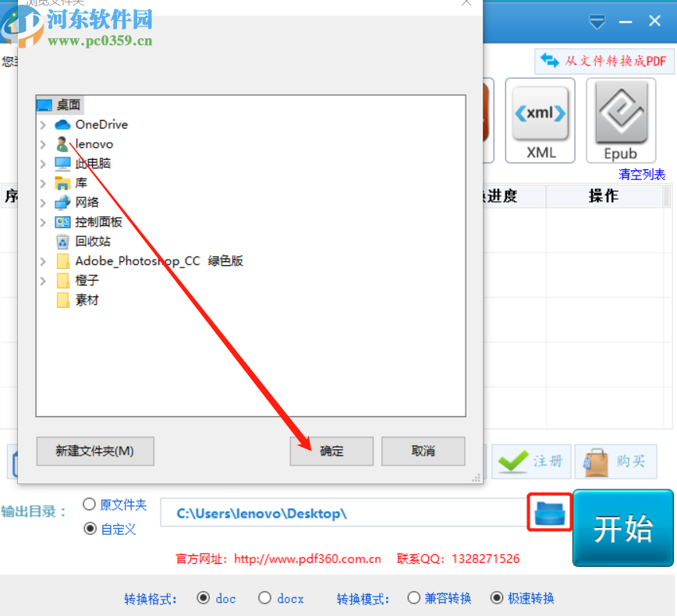This screenshot has height=616, width=677.
Task: Select the Adobe_Photoshop_CC 绿色版 folder
Action: [x=159, y=261]
